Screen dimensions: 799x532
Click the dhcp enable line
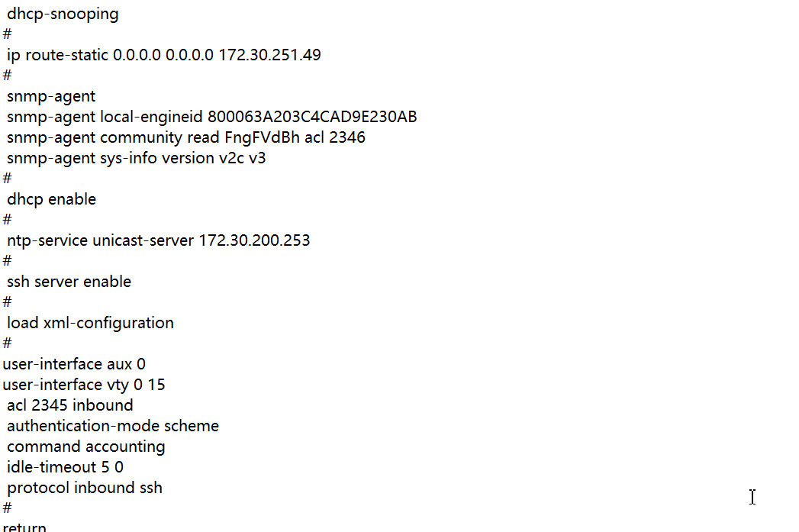pos(51,199)
